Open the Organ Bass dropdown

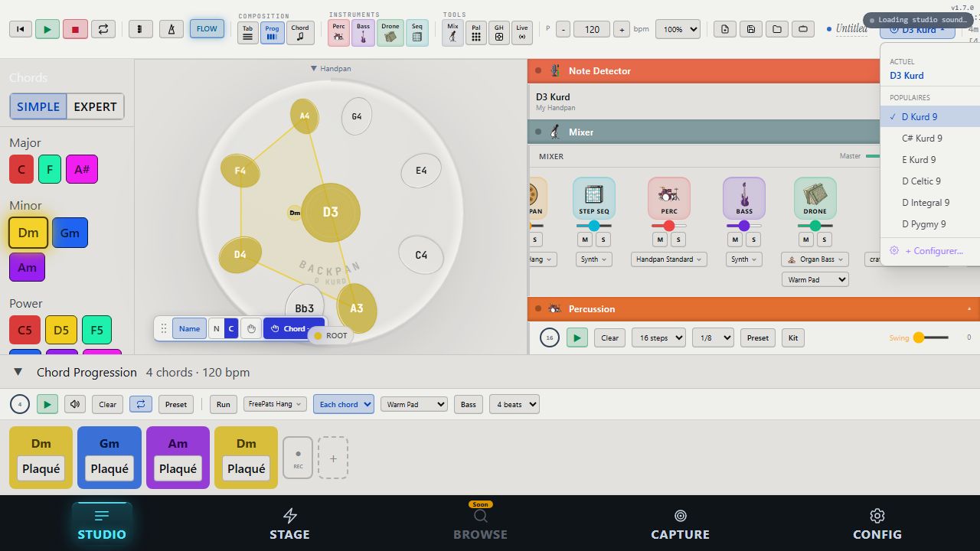pyautogui.click(x=815, y=259)
